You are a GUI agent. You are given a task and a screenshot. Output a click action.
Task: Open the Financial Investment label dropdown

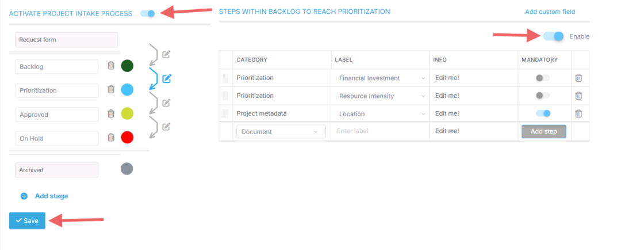click(x=381, y=78)
